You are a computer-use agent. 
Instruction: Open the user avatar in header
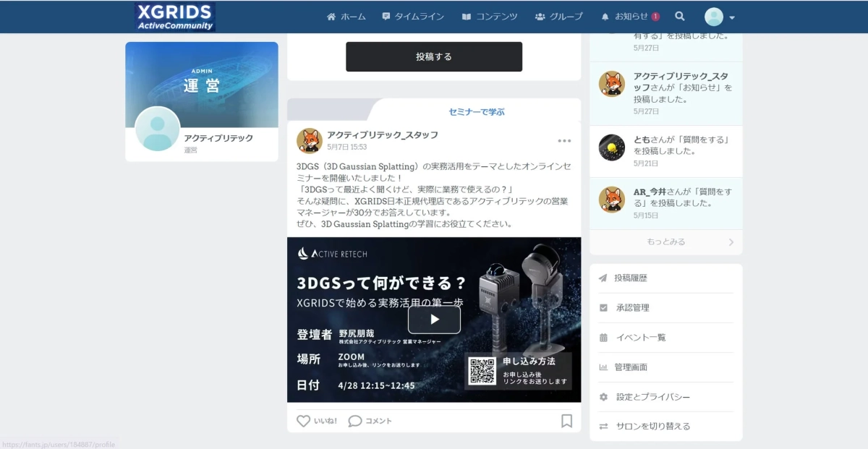pyautogui.click(x=714, y=17)
